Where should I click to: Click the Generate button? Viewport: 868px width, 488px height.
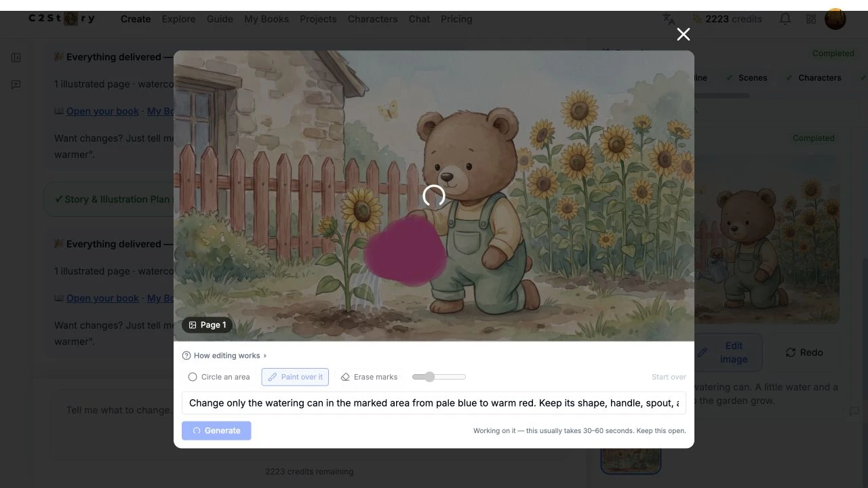click(x=216, y=430)
